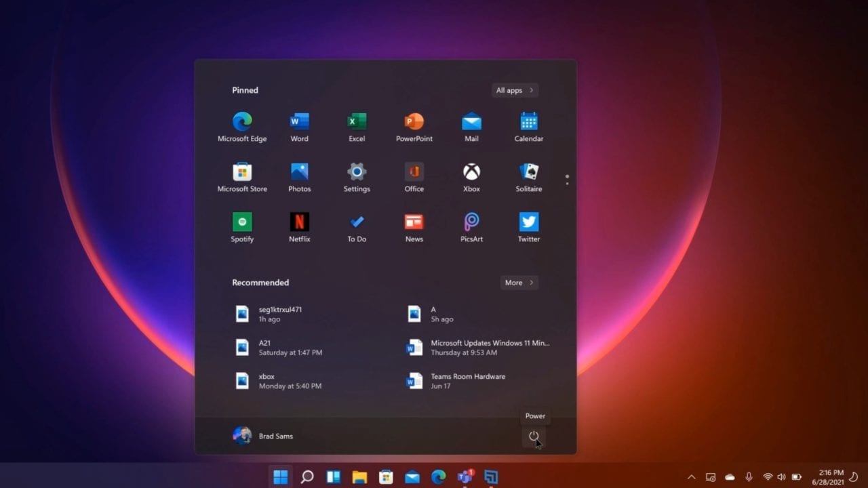The width and height of the screenshot is (868, 488).
Task: Launch the Office app
Action: [414, 177]
